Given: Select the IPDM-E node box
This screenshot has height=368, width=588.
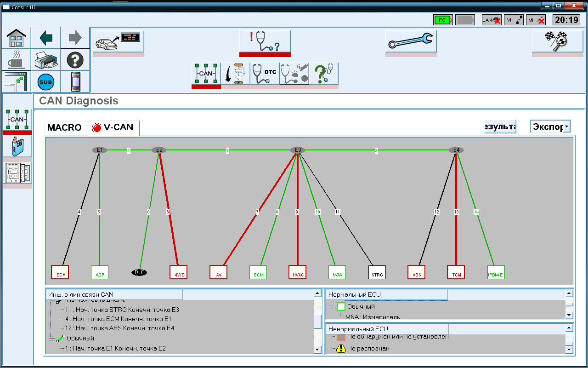Looking at the screenshot, I should pyautogui.click(x=496, y=272).
